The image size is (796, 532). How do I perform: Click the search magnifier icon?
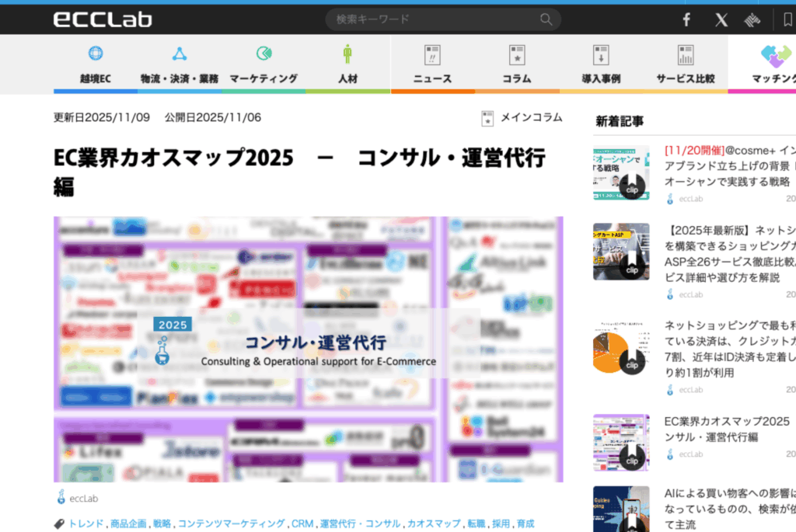tap(546, 19)
